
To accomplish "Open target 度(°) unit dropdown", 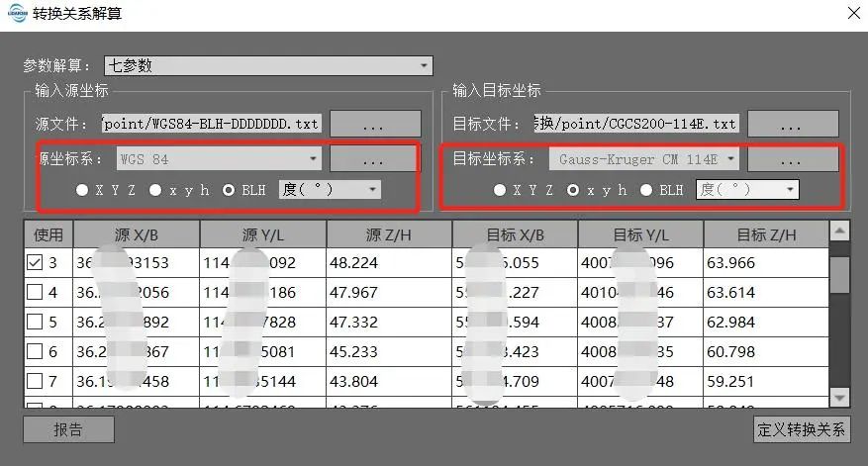I will tap(747, 190).
